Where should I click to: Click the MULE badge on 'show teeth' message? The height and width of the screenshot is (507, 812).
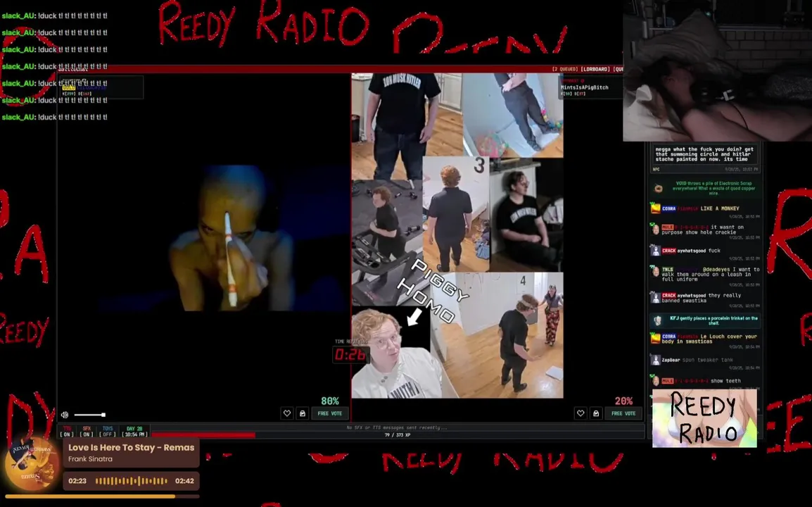668,381
